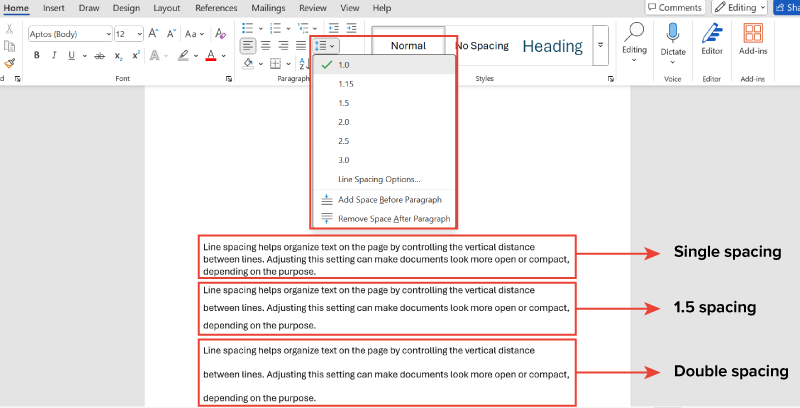Toggle Bold formatting

(x=37, y=55)
